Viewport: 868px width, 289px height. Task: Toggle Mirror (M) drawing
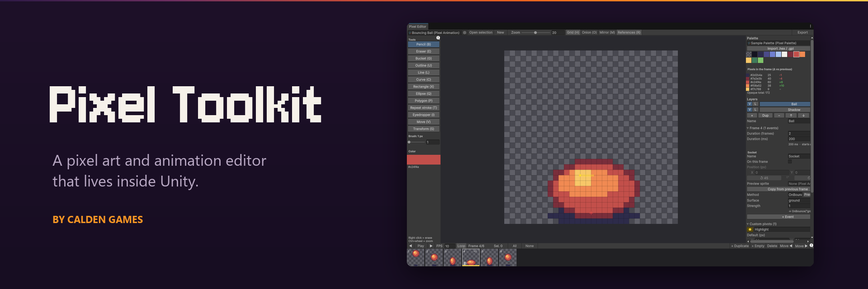pos(607,33)
